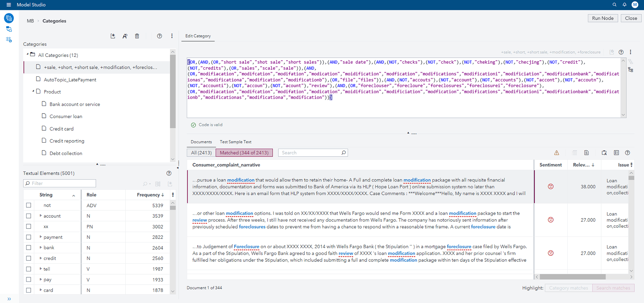
Task: Check the box for term 'xx'
Action: [29, 226]
